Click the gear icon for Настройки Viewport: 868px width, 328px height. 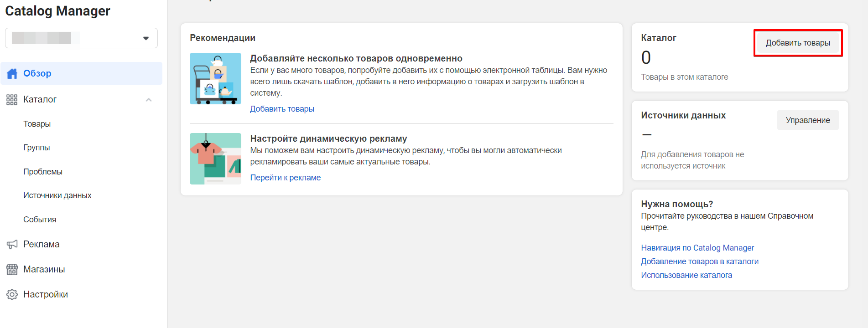click(12, 294)
